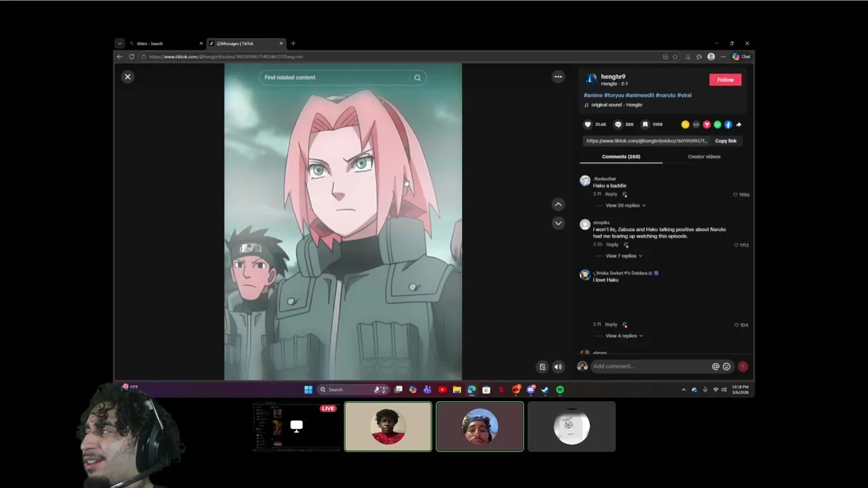Open Spotify from the taskbar

560,390
